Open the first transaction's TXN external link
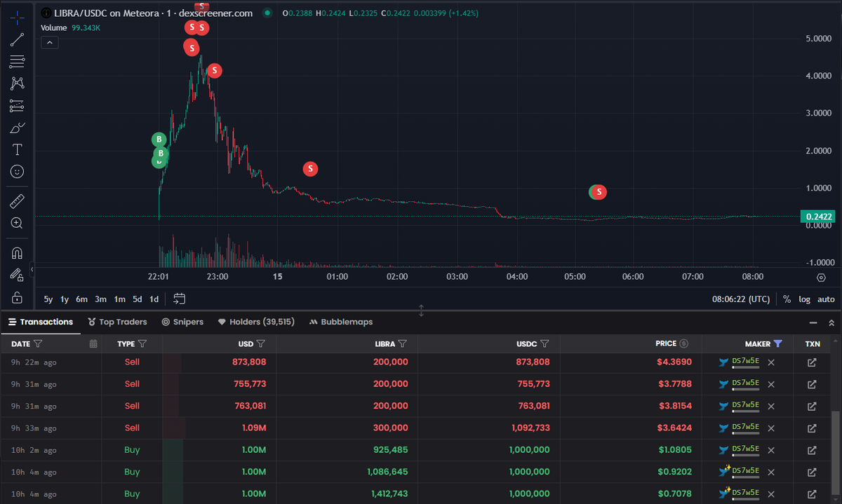 812,362
